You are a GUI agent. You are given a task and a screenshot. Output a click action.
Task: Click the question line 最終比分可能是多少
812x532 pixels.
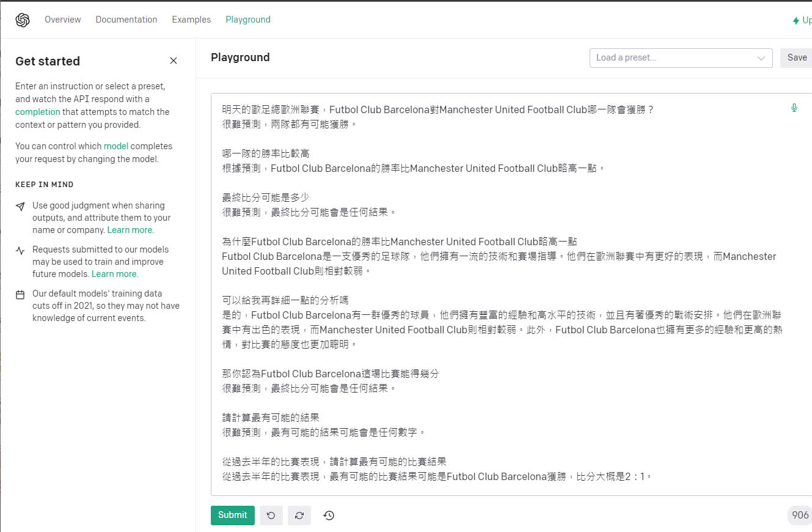click(266, 198)
